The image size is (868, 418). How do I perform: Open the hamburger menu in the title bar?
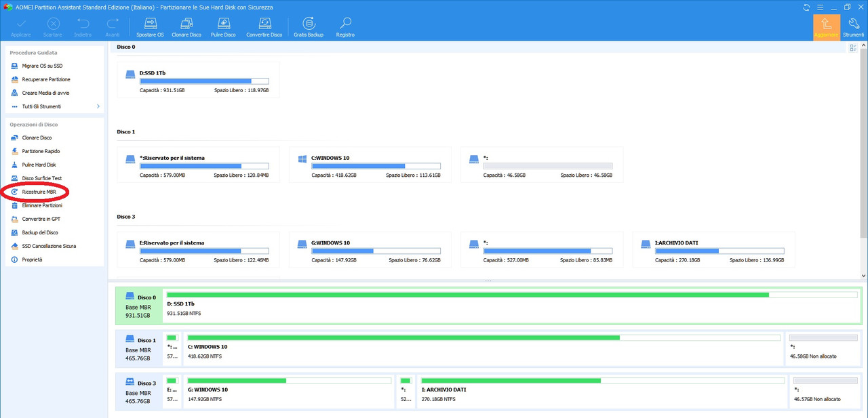coord(820,7)
